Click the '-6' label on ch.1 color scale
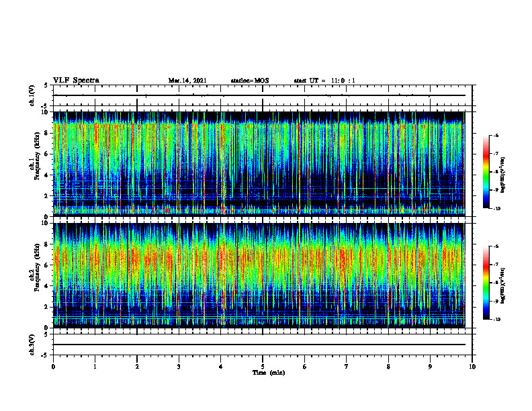The height and width of the screenshot is (411, 532). [x=496, y=135]
